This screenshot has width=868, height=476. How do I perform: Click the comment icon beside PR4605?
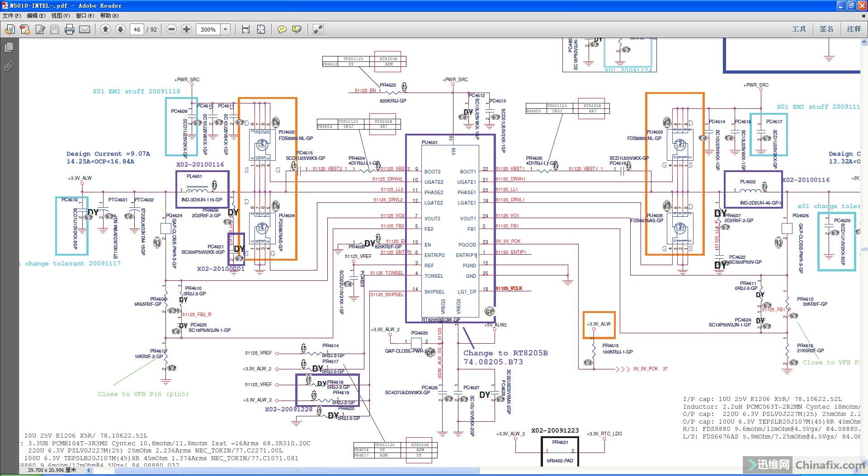[555, 165]
